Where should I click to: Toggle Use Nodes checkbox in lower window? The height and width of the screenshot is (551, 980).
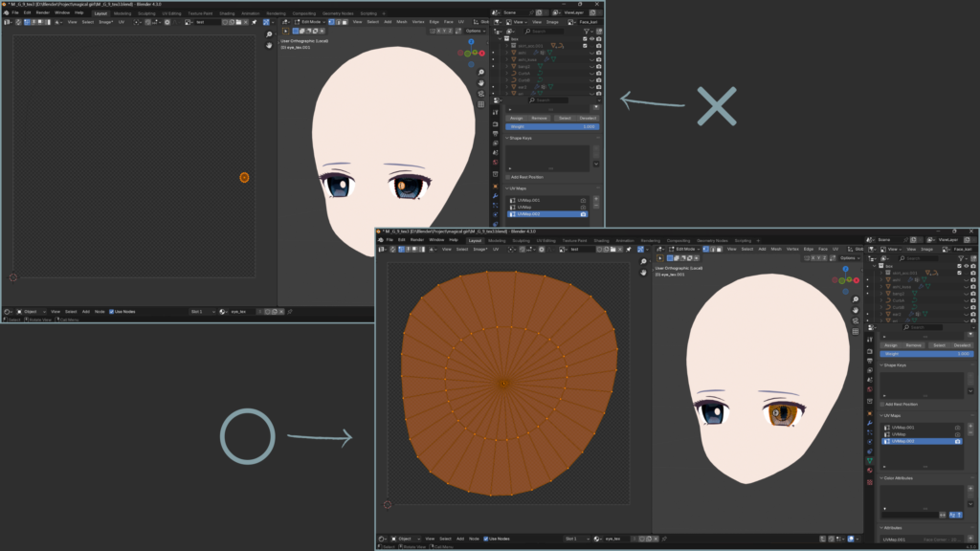point(486,539)
